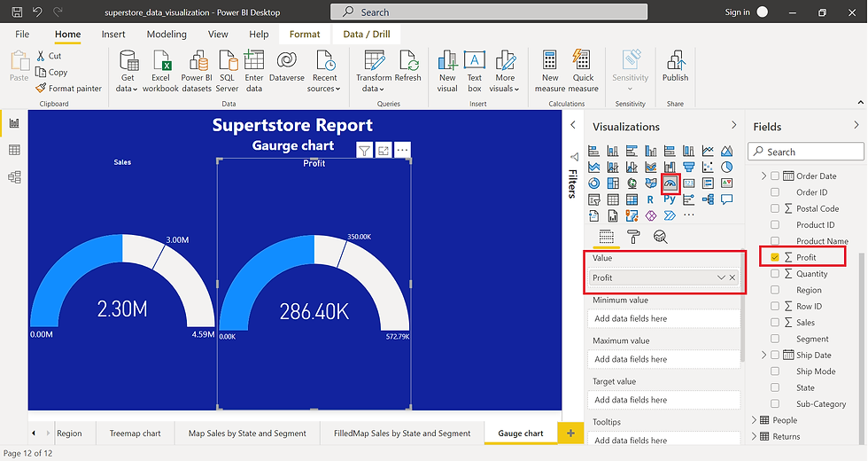868x461 pixels.
Task: Switch to Data view in left sidebar
Action: pos(14,150)
